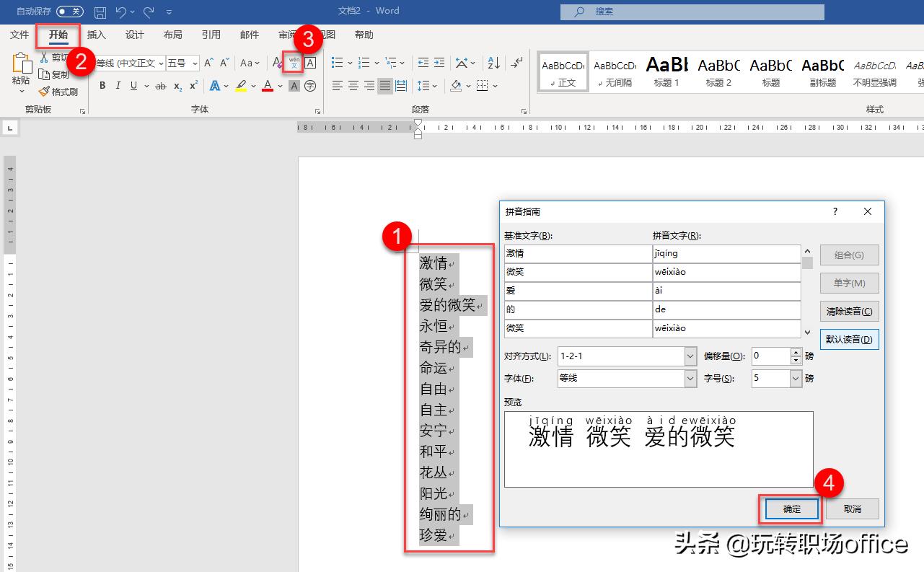This screenshot has height=572, width=924.
Task: Click the Sort (A-Z) icon
Action: coord(492,63)
